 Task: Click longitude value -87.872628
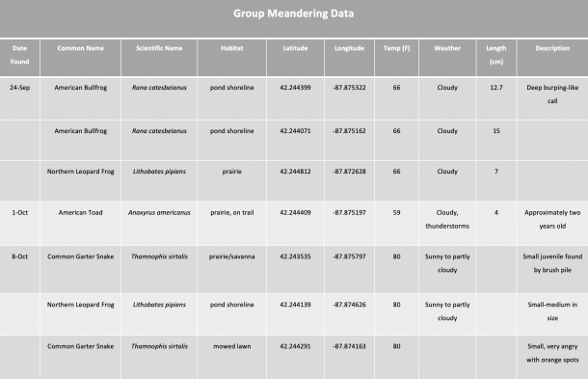pyautogui.click(x=349, y=172)
